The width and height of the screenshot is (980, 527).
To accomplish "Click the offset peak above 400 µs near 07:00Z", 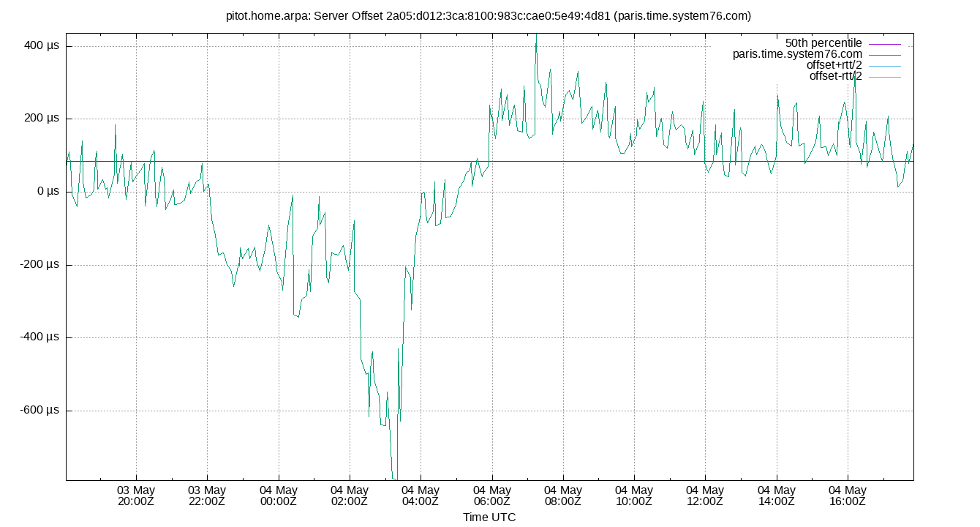I will click(536, 37).
